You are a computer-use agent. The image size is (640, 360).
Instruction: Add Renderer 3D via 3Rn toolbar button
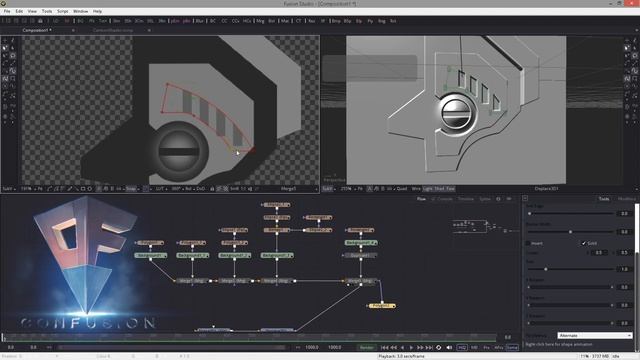(x=162, y=21)
